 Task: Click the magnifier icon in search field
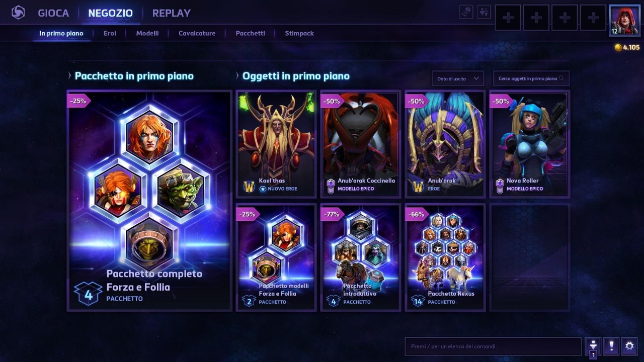[x=562, y=78]
